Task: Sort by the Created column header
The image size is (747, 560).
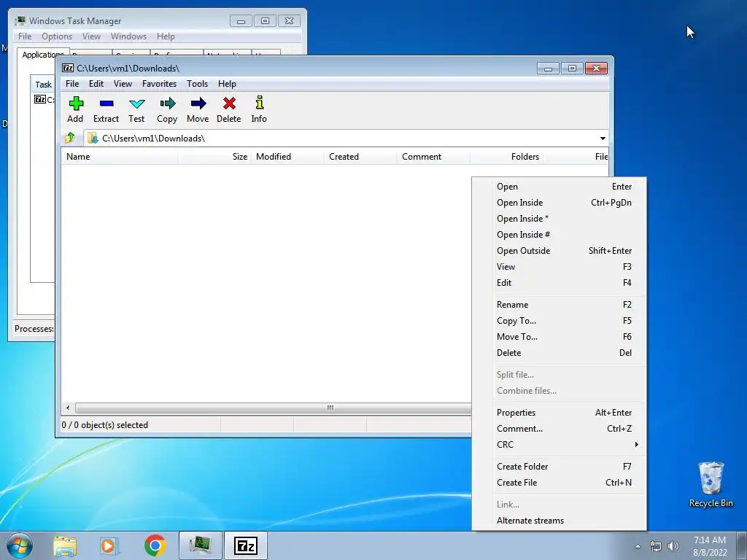Action: [360, 157]
